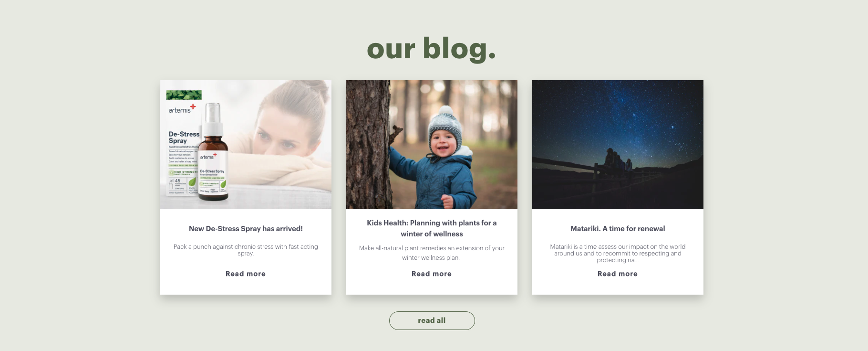Viewport: 868px width, 351px height.
Task: Open the starry night sky image
Action: coord(618,145)
